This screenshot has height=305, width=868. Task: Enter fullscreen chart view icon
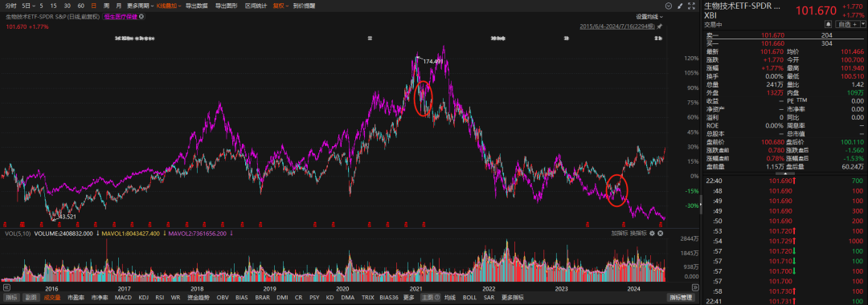point(691,6)
